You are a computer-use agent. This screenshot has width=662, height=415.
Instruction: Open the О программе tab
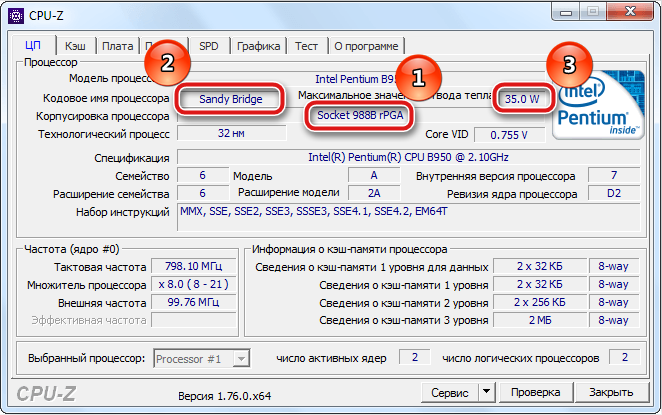pyautogui.click(x=366, y=46)
